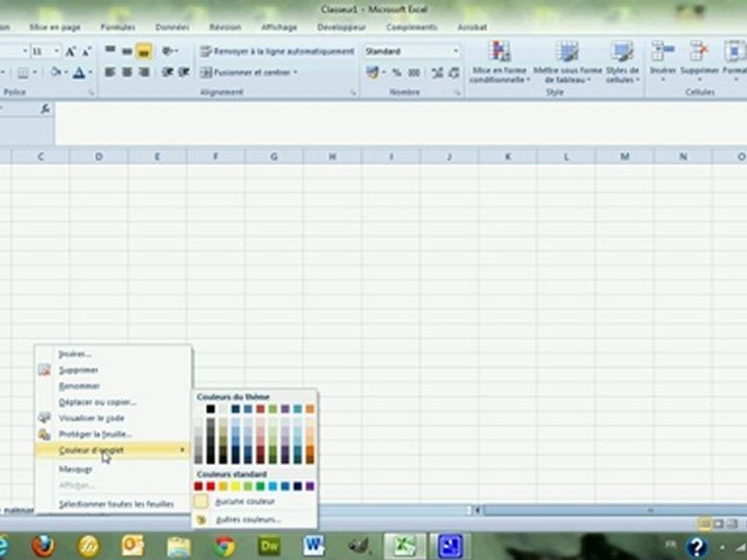The width and height of the screenshot is (747, 560).
Task: Expand the Nombre group dialog launcher
Action: click(x=458, y=93)
